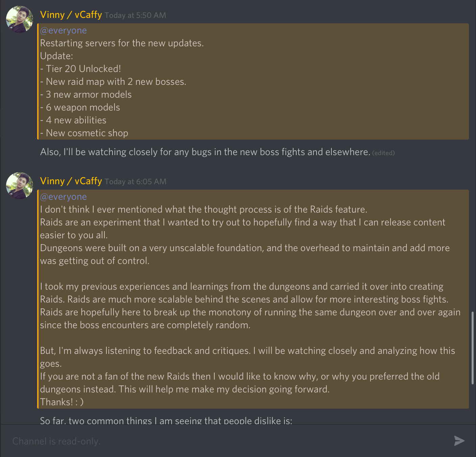Screen dimensions: 476x457
Task: Click the "Today at 6:05 AM" timestamp
Action: (x=135, y=182)
